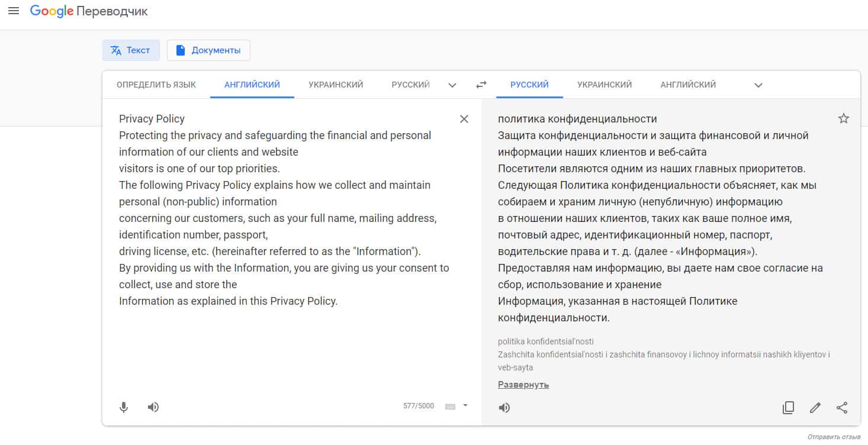Swap source and target languages
868x445 pixels.
pos(481,85)
